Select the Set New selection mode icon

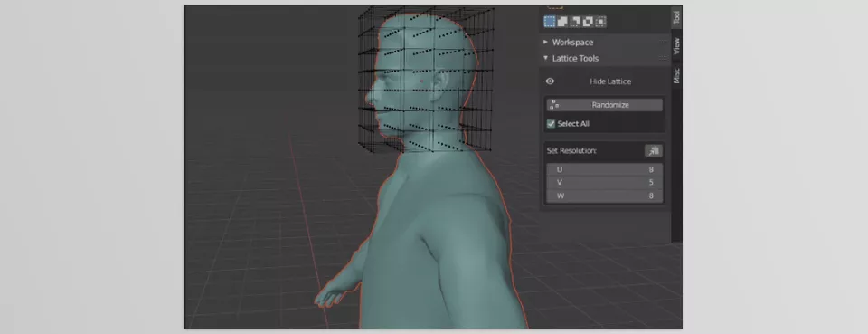[549, 22]
